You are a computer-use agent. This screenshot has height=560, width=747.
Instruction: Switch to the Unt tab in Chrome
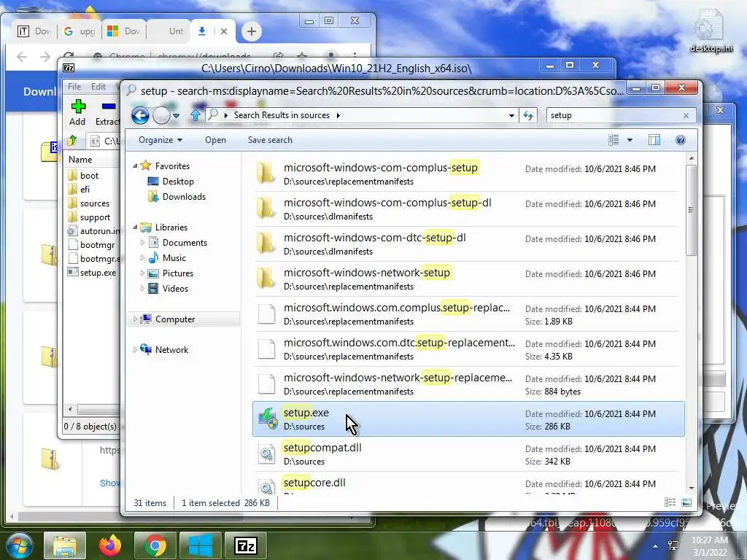coord(169,31)
